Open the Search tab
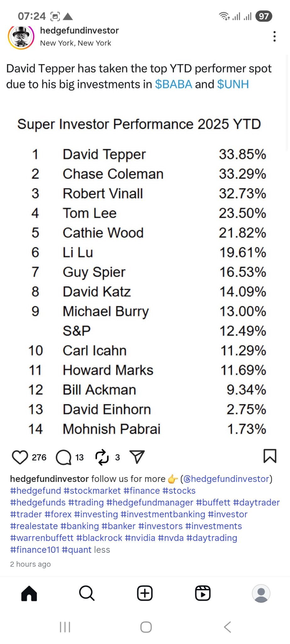Viewport: 290px width, 644px height. (87, 593)
